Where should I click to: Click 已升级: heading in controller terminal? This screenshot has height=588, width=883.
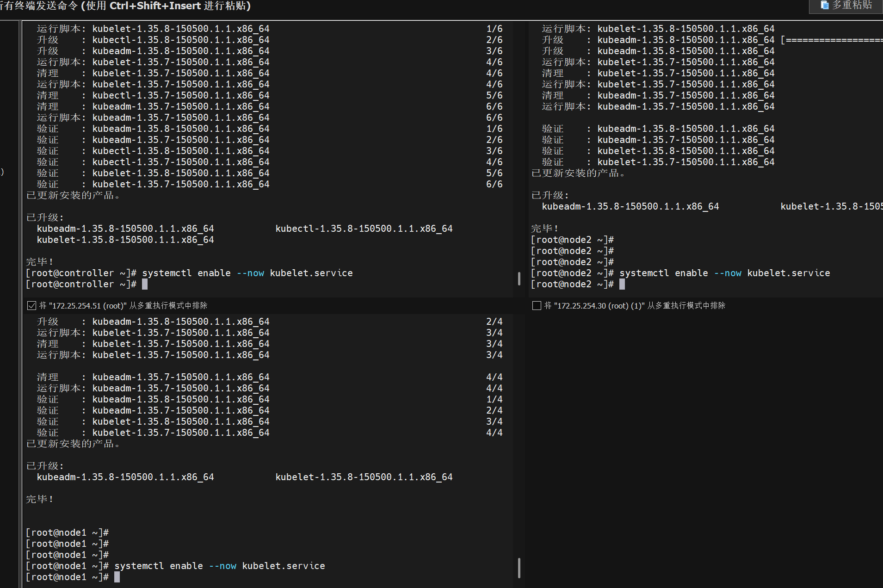pyautogui.click(x=45, y=217)
